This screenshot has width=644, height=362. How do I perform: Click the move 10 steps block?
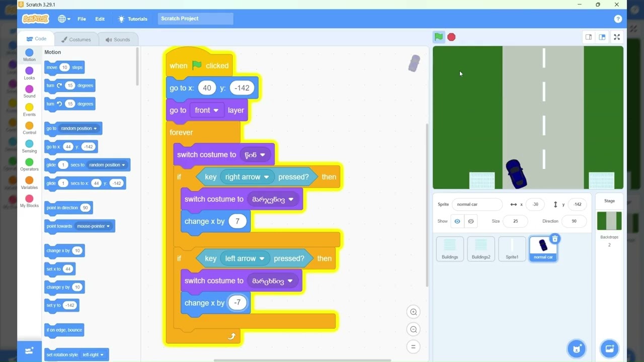(x=64, y=67)
